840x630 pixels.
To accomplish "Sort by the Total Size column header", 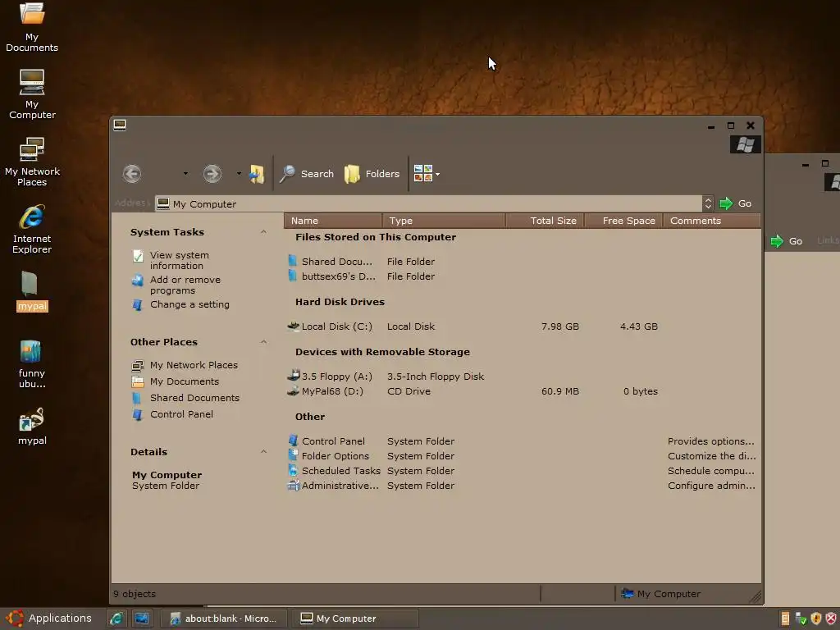I will click(x=545, y=221).
